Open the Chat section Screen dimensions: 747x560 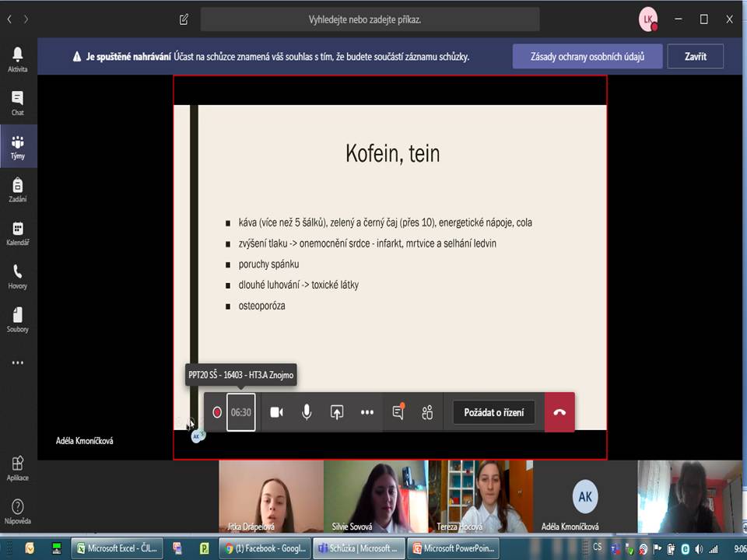(x=17, y=103)
